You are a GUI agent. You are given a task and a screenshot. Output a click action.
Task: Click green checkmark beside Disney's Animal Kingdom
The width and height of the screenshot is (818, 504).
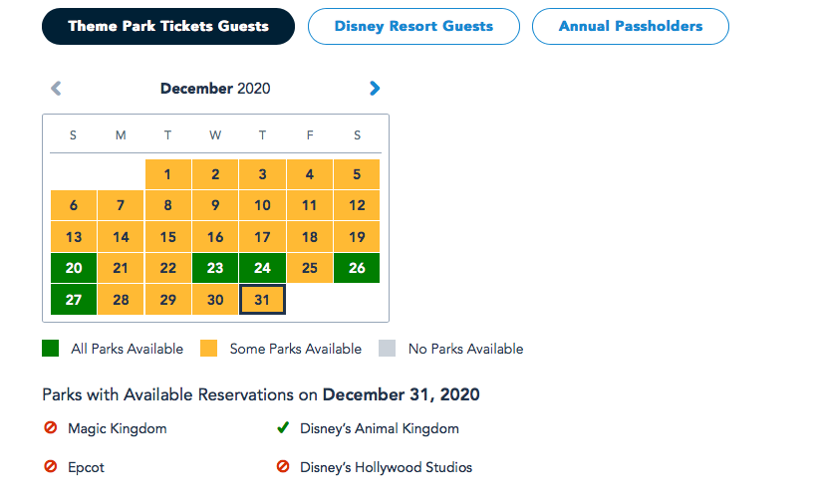tap(283, 429)
